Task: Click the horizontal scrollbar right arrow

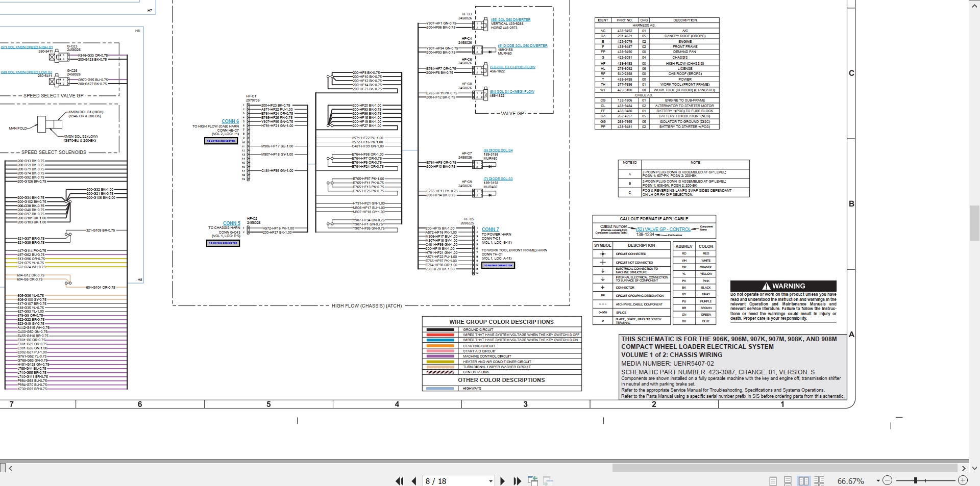Action: pos(964,468)
